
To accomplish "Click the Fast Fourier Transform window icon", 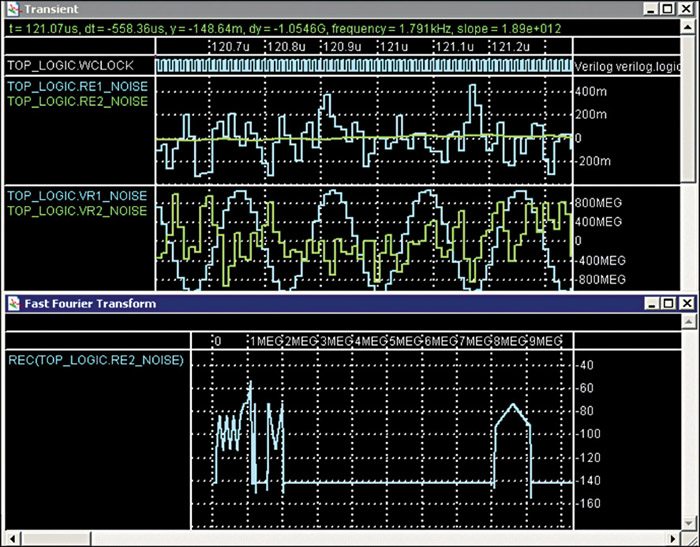I will [x=12, y=303].
